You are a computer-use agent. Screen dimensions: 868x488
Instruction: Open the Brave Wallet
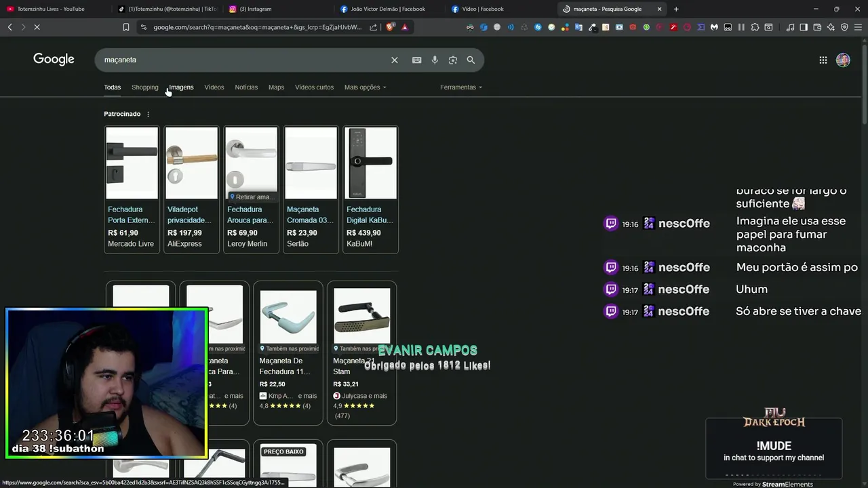pos(817,27)
